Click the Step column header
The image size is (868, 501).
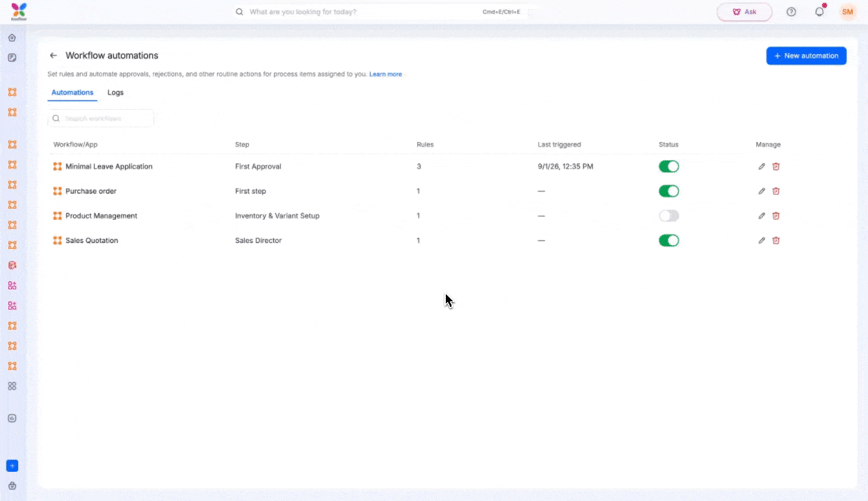[242, 145]
